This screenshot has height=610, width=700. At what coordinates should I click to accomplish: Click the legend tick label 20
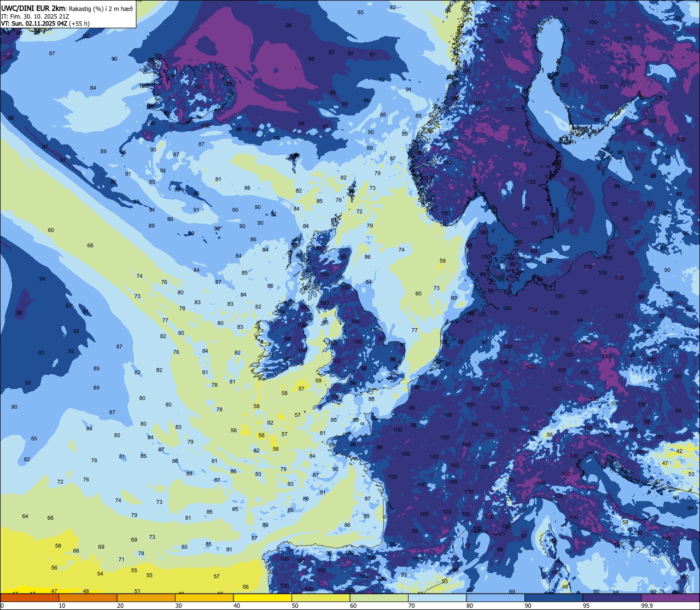(x=120, y=606)
